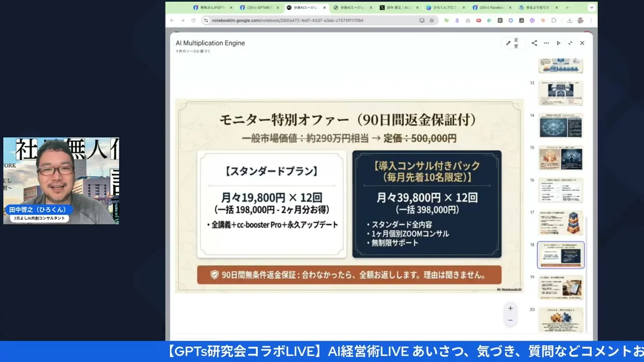
Task: Switch to the (20+) GPTs研 tab
Action: click(259, 8)
